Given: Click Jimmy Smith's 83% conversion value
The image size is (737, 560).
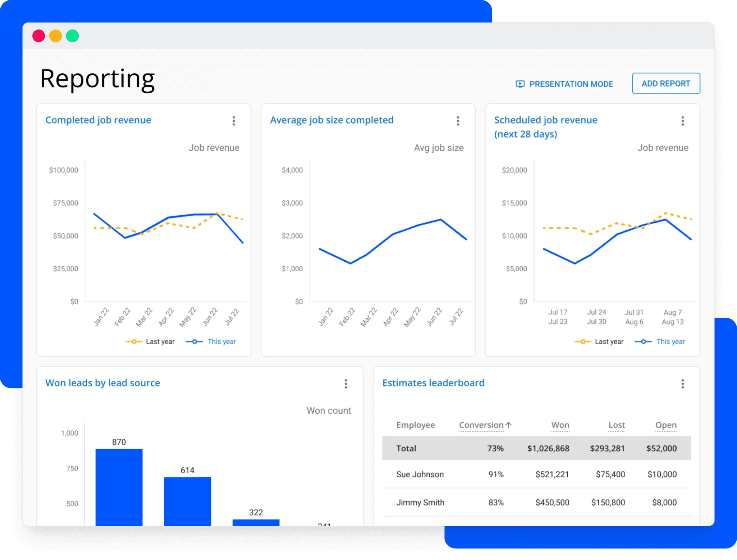Looking at the screenshot, I should tap(496, 502).
